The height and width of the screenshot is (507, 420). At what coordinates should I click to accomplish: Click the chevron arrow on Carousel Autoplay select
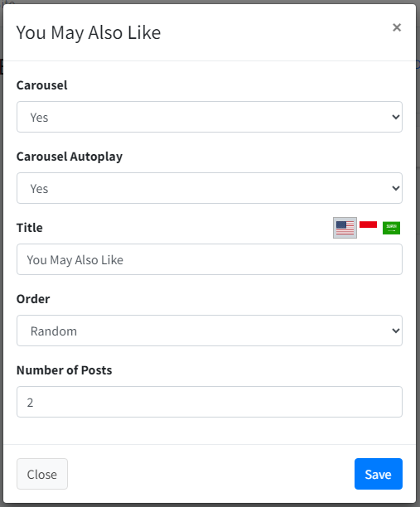pyautogui.click(x=396, y=188)
